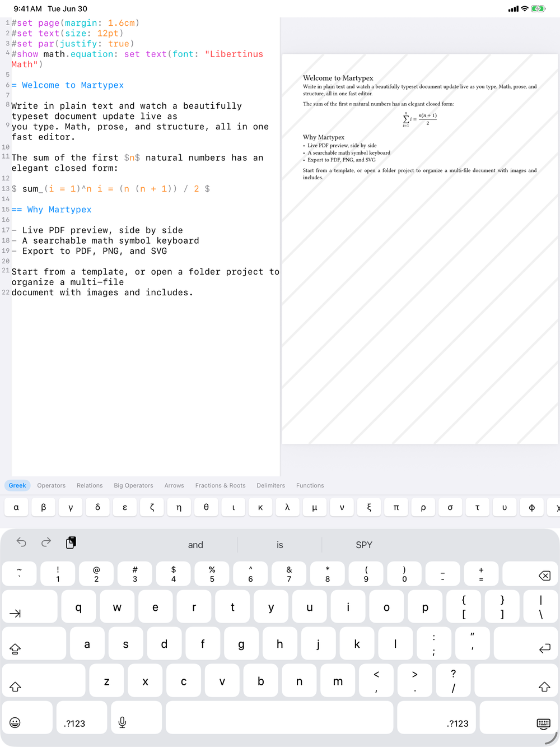
Task: Tap the question mark slash key
Action: (x=453, y=681)
